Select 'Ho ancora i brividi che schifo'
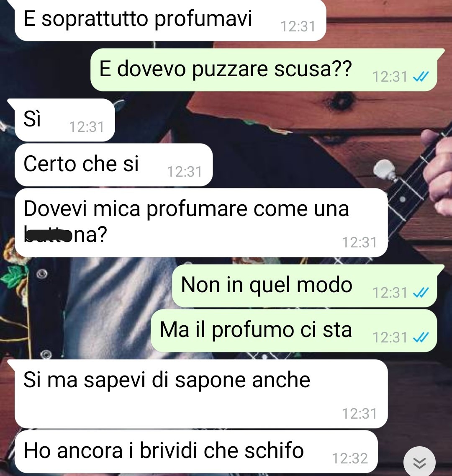 [x=196, y=451]
